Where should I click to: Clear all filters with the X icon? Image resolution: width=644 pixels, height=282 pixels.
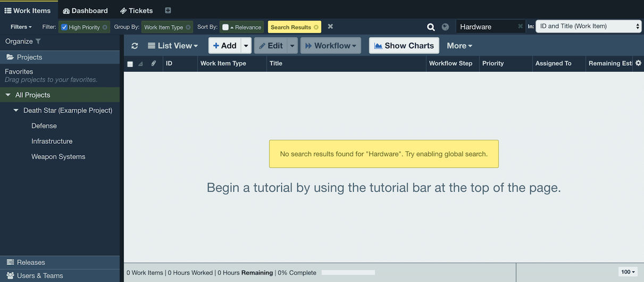point(330,27)
